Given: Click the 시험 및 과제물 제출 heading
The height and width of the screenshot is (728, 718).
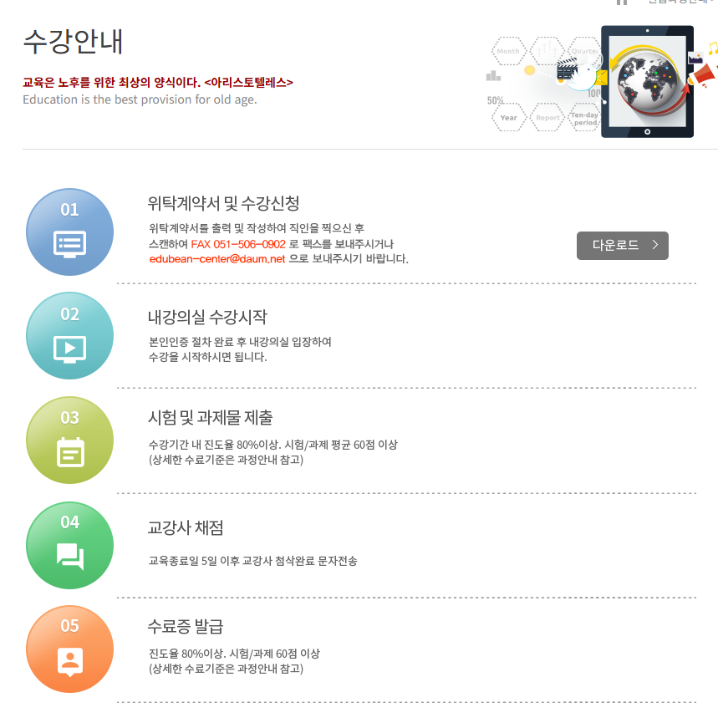Looking at the screenshot, I should 210,417.
